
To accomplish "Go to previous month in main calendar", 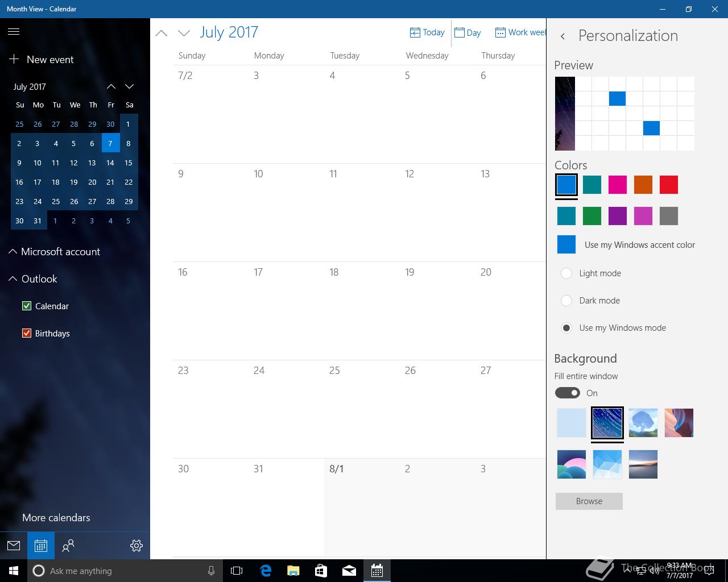I will pyautogui.click(x=162, y=33).
